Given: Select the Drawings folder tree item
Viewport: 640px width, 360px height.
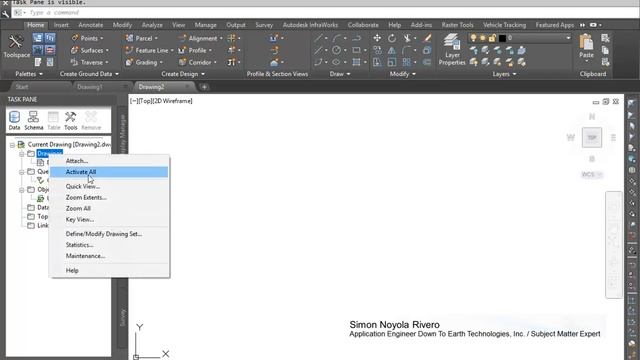Looking at the screenshot, I should pyautogui.click(x=49, y=153).
